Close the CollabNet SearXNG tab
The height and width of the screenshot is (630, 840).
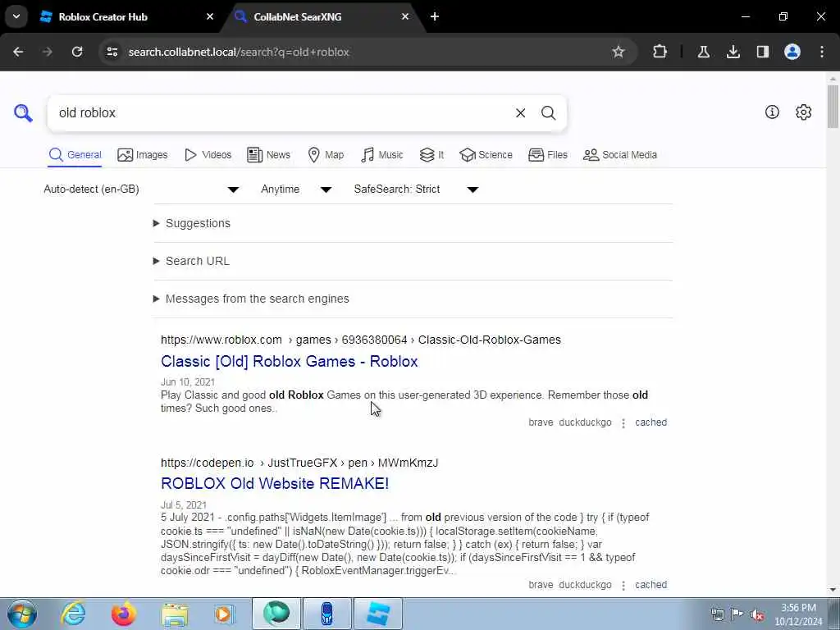pos(405,16)
